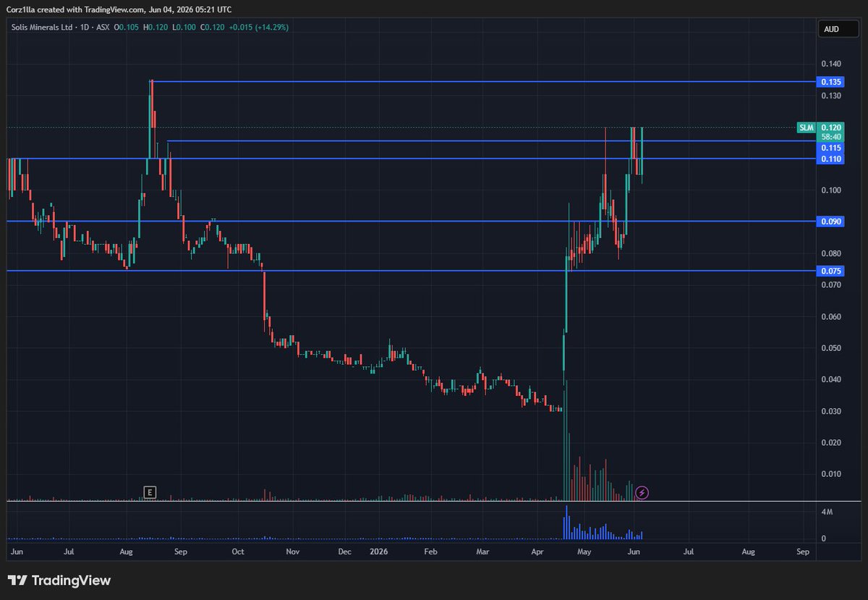The height and width of the screenshot is (600, 868).
Task: Click the Mar time axis label
Action: (x=483, y=552)
